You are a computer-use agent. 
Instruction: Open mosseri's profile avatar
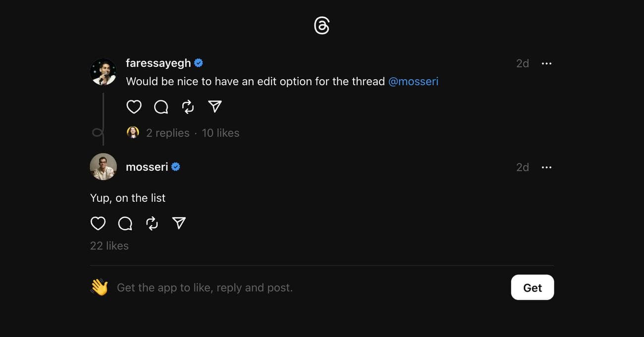tap(103, 167)
